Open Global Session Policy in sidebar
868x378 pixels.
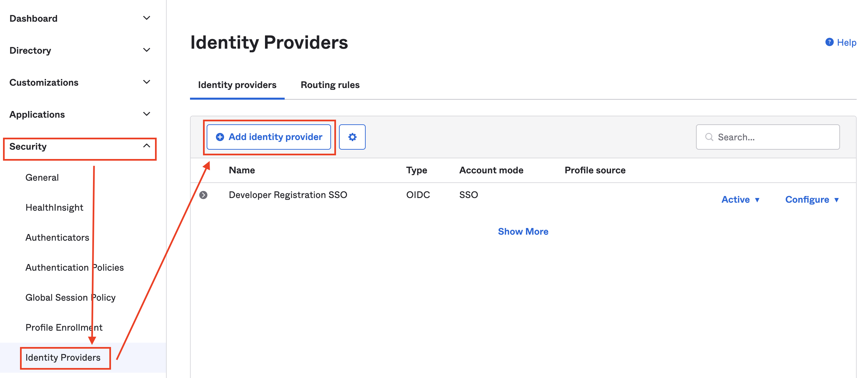click(70, 297)
